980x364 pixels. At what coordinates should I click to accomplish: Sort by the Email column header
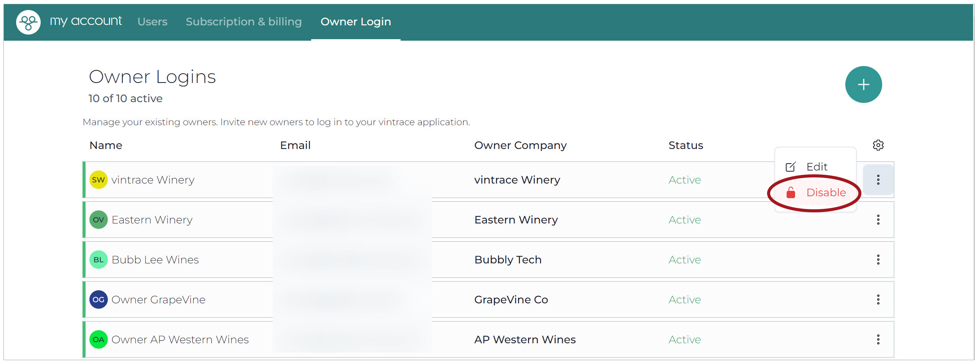click(295, 145)
